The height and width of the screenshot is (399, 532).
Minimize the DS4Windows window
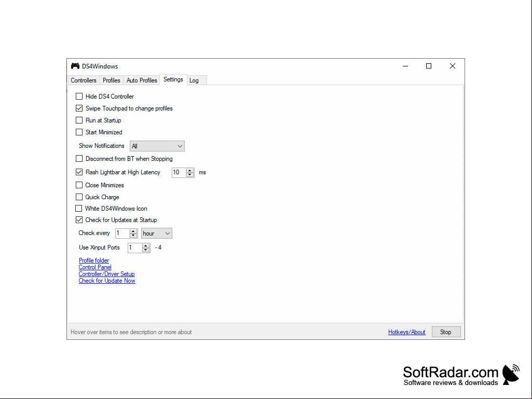click(x=405, y=66)
